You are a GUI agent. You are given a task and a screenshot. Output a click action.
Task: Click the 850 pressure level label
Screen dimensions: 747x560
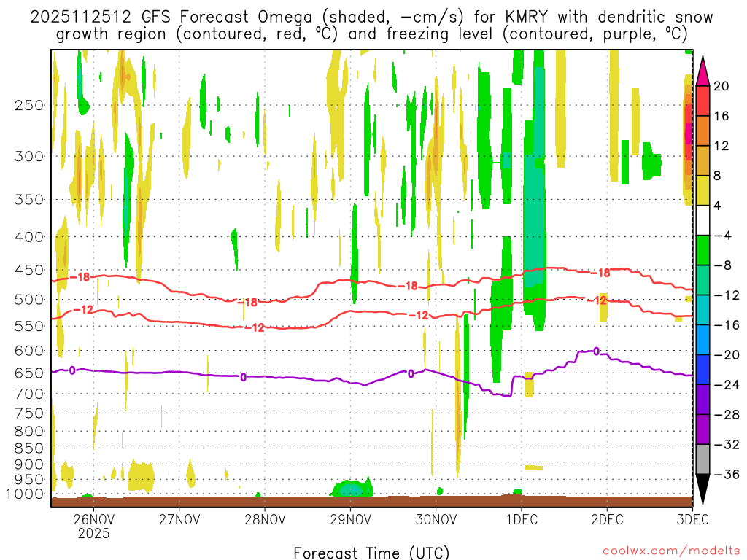pyautogui.click(x=29, y=448)
